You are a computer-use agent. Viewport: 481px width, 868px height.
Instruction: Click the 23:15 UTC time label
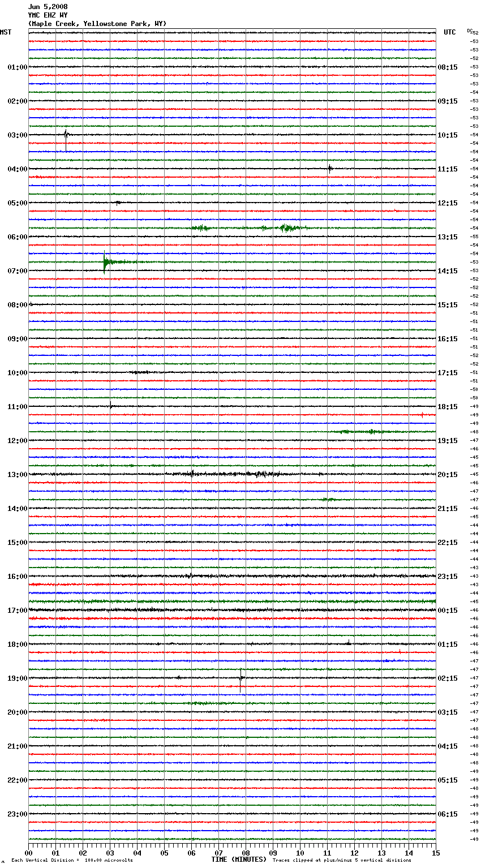[448, 577]
